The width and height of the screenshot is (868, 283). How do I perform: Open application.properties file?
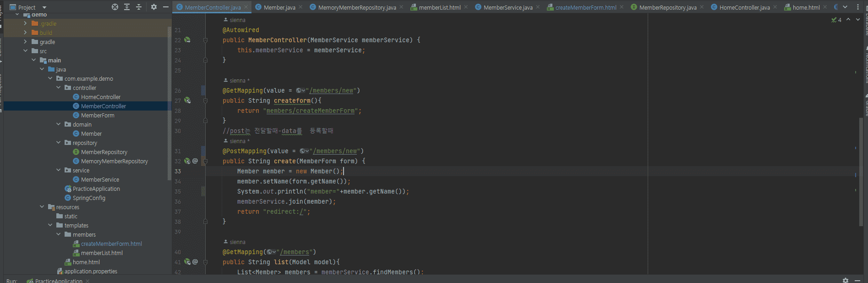coord(91,271)
